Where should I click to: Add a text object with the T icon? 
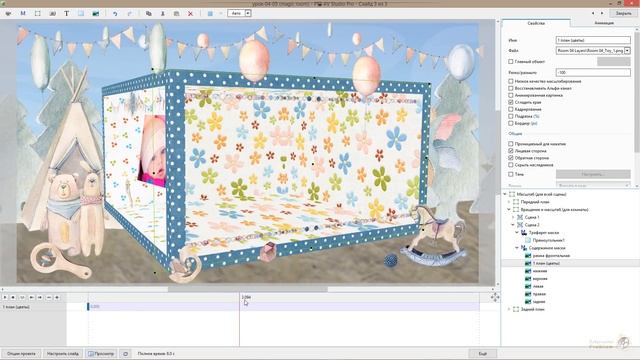[x=67, y=13]
